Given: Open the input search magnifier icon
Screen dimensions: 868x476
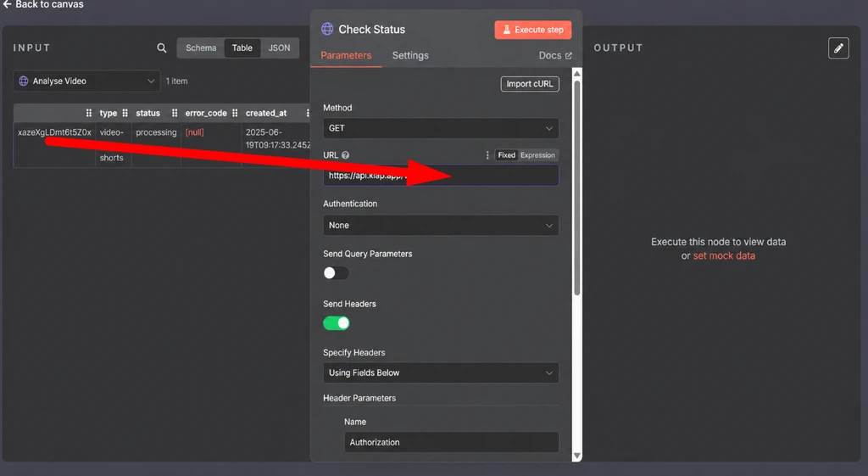Looking at the screenshot, I should [162, 48].
